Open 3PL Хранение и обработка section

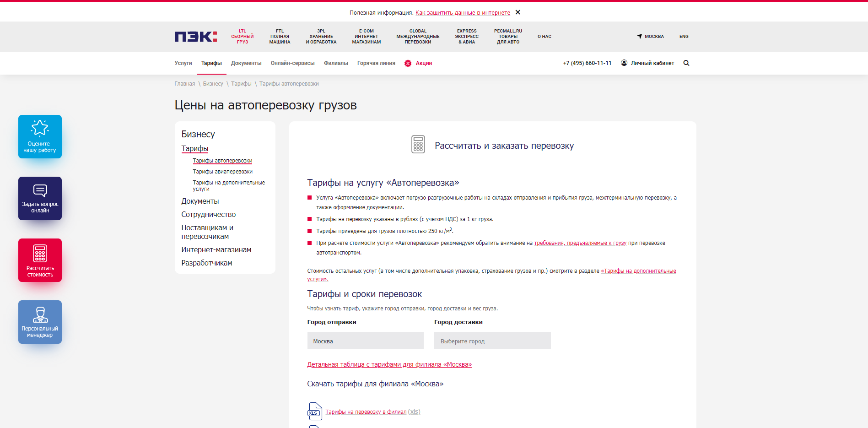[321, 37]
